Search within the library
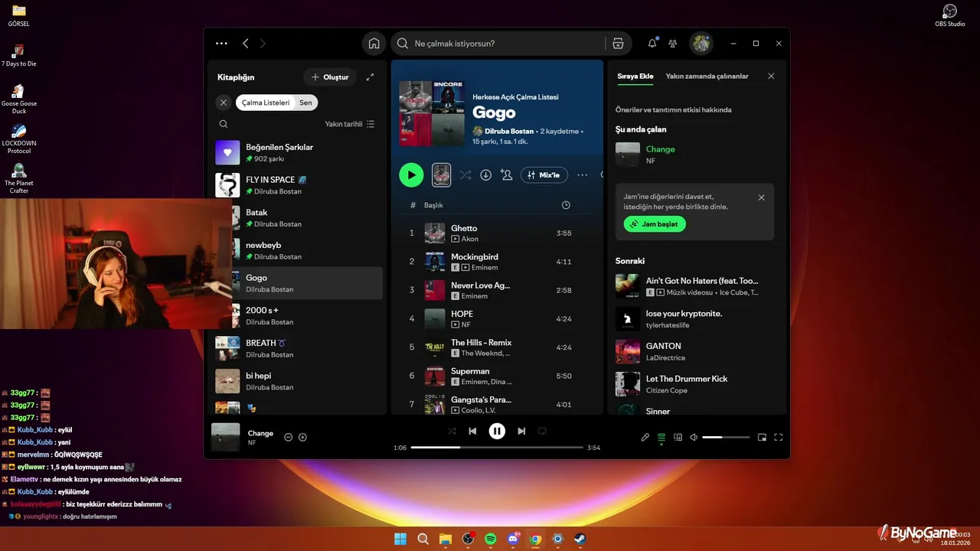The width and height of the screenshot is (980, 551). (x=224, y=124)
